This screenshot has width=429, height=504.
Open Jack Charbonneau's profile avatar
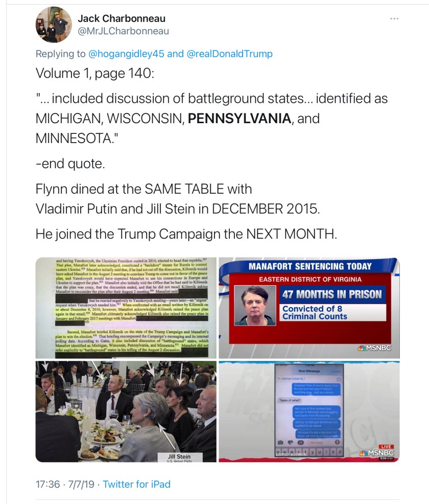point(54,25)
